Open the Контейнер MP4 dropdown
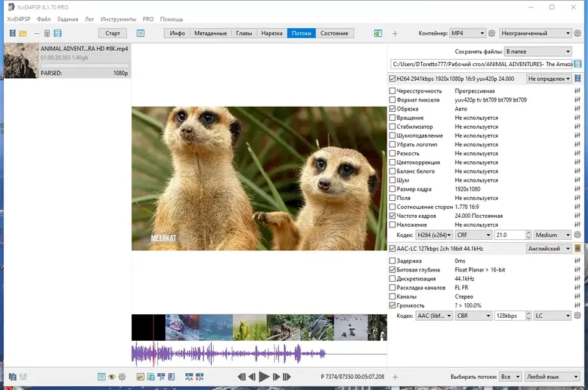Image resolution: width=588 pixels, height=390 pixels. click(467, 33)
